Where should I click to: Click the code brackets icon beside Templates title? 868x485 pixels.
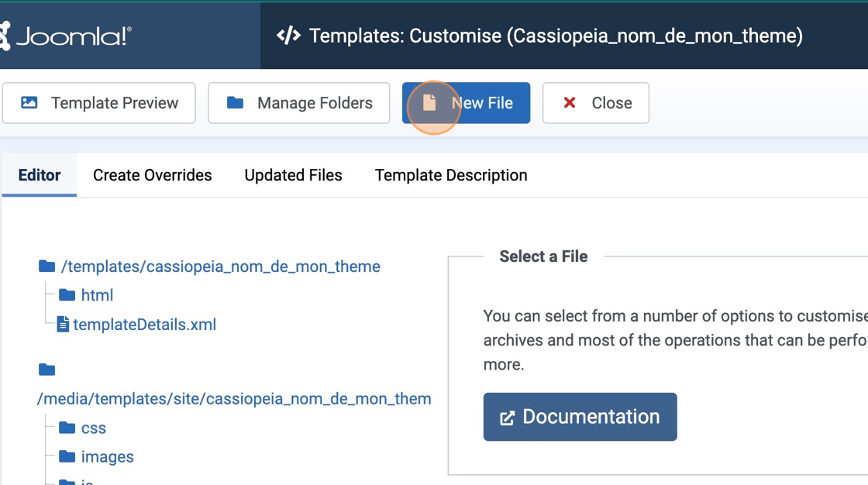point(288,36)
